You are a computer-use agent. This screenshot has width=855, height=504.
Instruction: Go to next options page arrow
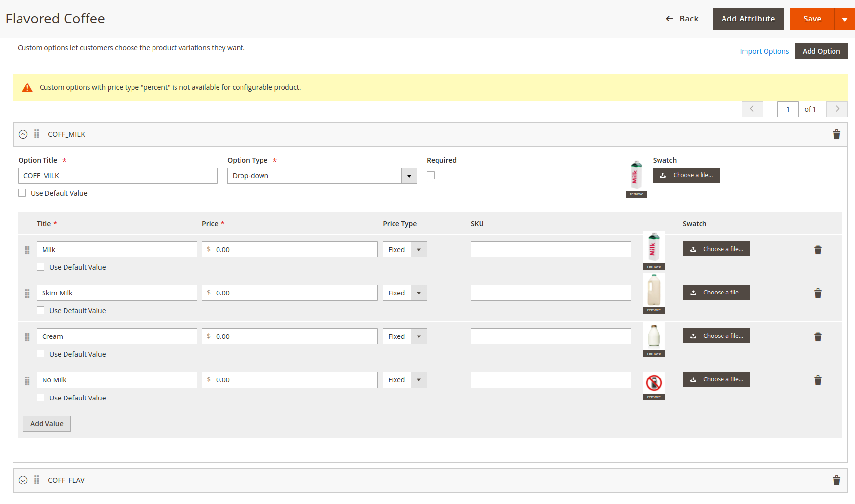pos(837,109)
